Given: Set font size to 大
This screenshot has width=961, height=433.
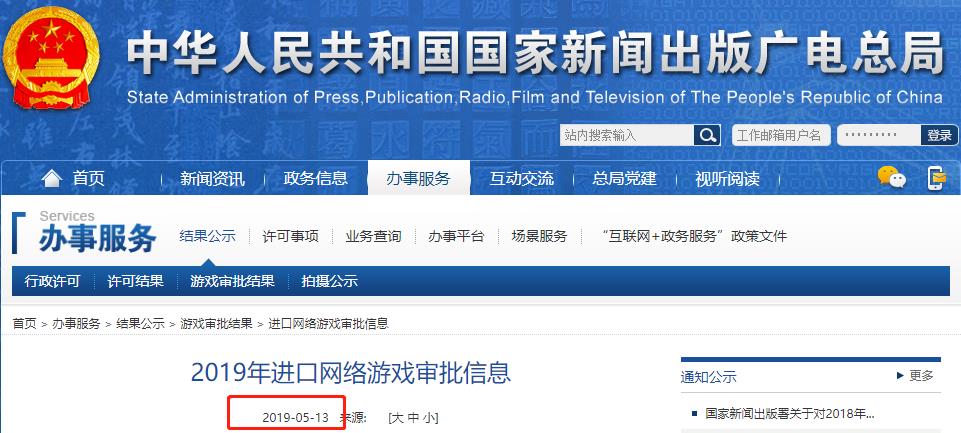Looking at the screenshot, I should coord(397,418).
